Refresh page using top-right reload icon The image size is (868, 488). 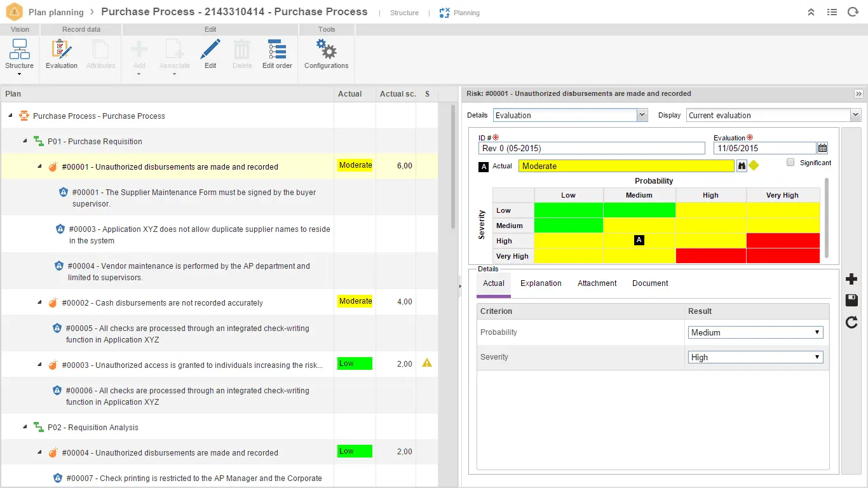(853, 12)
